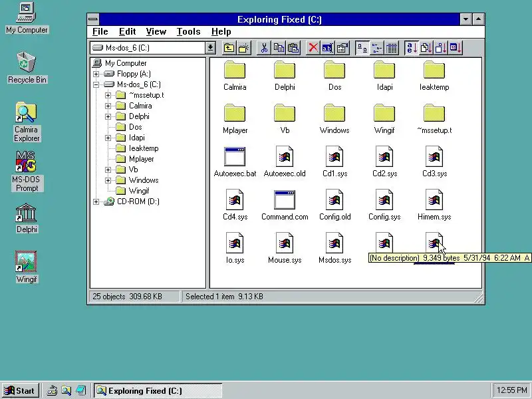Expand the Windows tree folder
The height and width of the screenshot is (399, 532).
pyautogui.click(x=108, y=180)
